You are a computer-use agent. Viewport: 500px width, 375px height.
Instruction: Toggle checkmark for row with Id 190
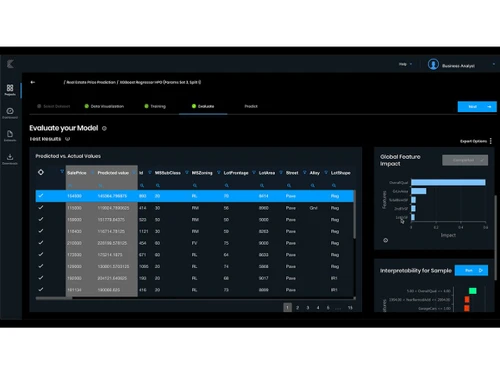41,278
